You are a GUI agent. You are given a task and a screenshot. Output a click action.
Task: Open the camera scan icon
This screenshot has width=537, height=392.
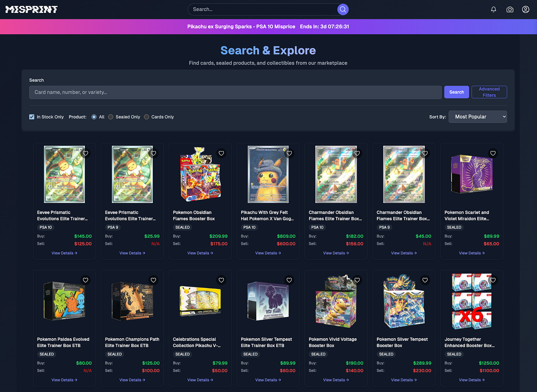pos(510,10)
